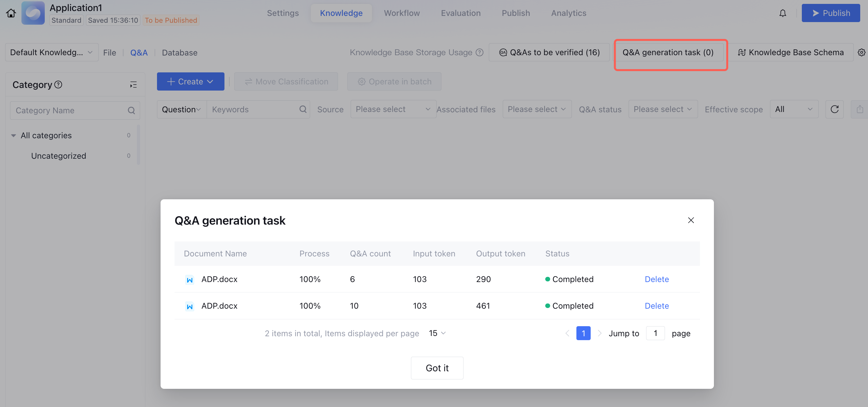868x407 pixels.
Task: Go to next page arrow in pagination
Action: 599,333
